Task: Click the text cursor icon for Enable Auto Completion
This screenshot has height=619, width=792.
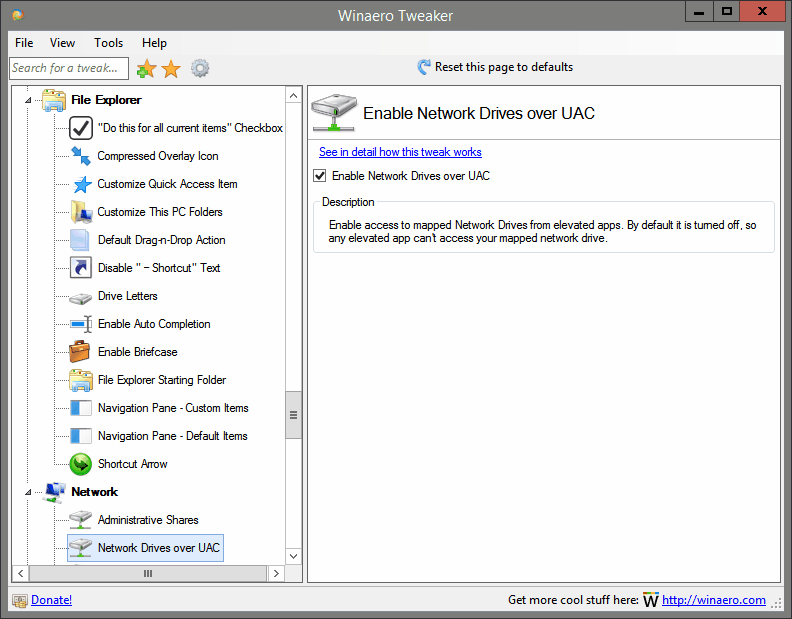Action: (81, 324)
